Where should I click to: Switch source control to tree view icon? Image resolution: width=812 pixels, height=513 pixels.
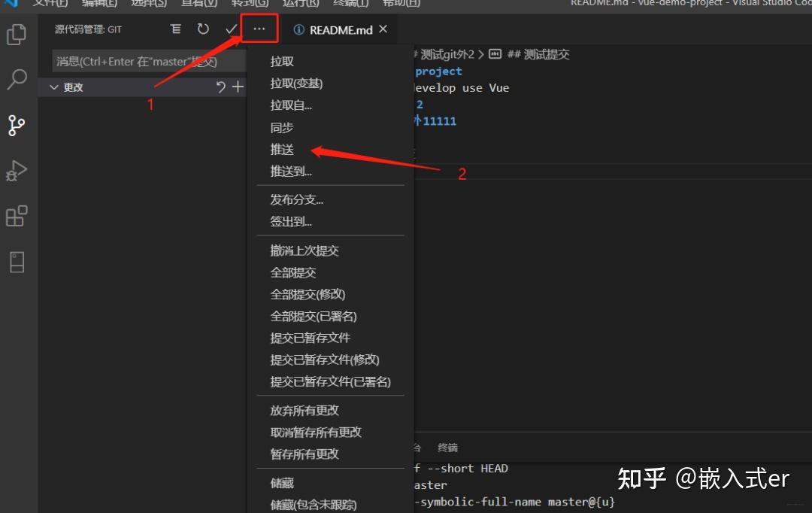click(x=175, y=29)
